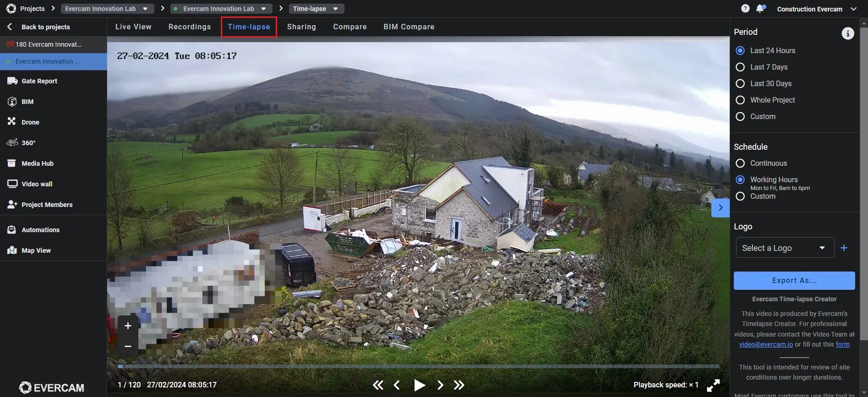Add a new logo with plus icon
The height and width of the screenshot is (397, 868).
pyautogui.click(x=844, y=248)
